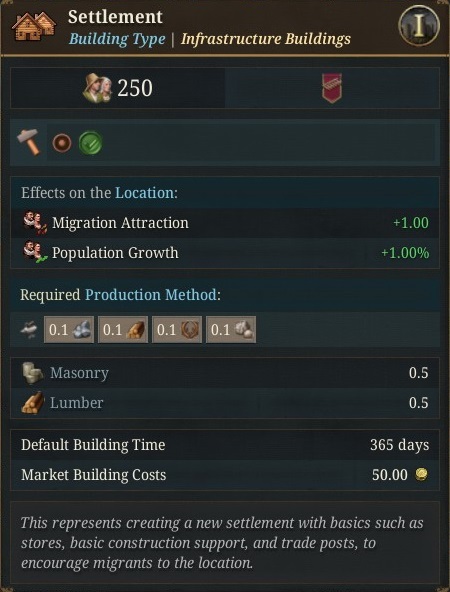Select the Population Growth row
The width and height of the screenshot is (450, 592).
225,253
